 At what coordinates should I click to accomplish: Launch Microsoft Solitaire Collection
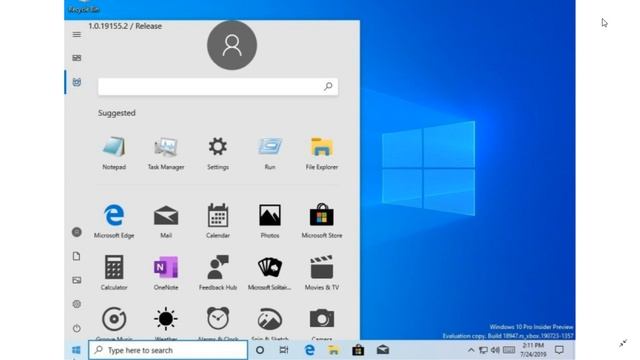(x=270, y=273)
